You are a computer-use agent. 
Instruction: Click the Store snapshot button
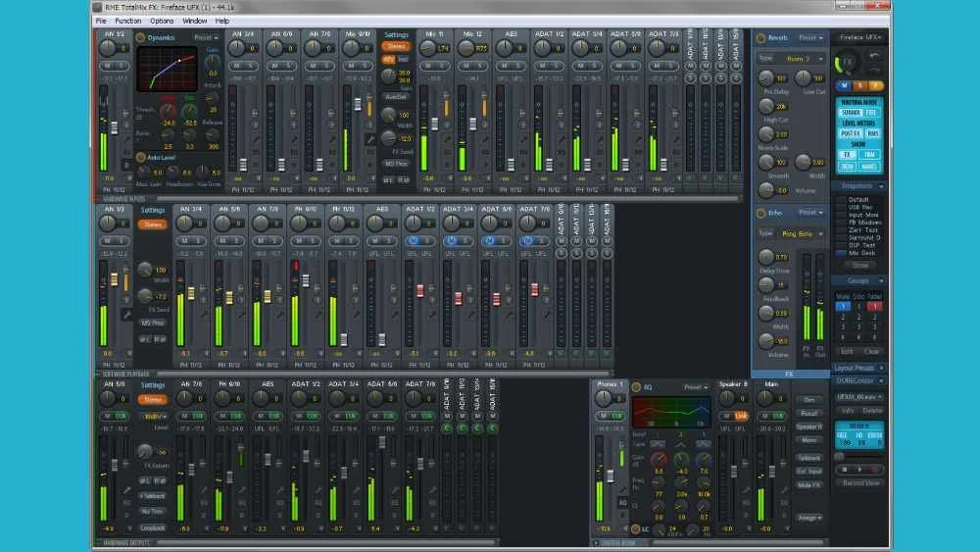tap(860, 265)
